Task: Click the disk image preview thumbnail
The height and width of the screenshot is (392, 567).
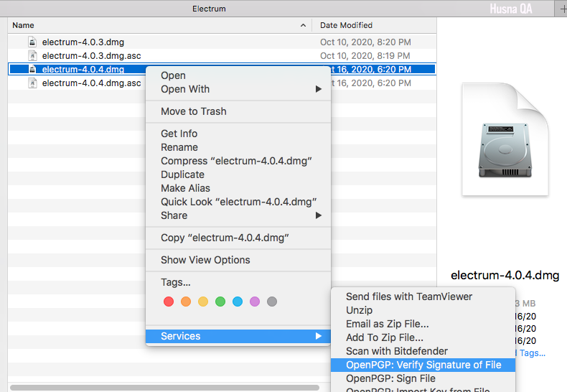Action: coord(505,139)
